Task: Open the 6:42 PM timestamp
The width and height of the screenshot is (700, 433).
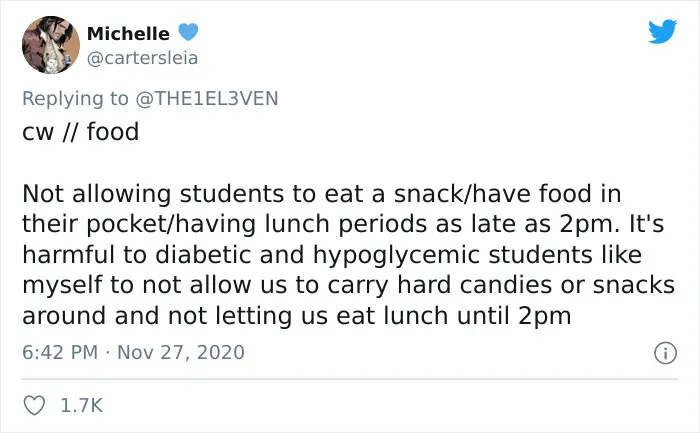Action: tap(60, 352)
